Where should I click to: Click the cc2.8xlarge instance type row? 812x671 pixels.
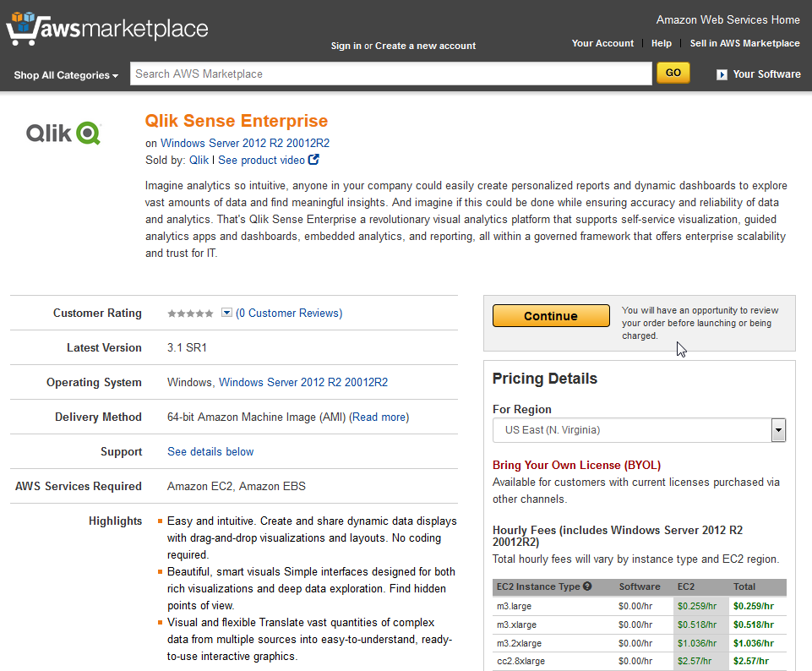coord(639,661)
